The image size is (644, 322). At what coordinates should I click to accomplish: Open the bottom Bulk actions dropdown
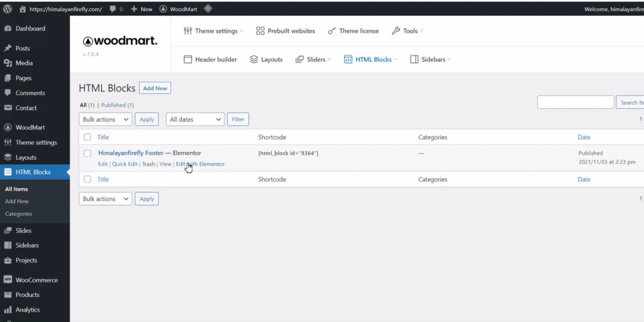[106, 199]
